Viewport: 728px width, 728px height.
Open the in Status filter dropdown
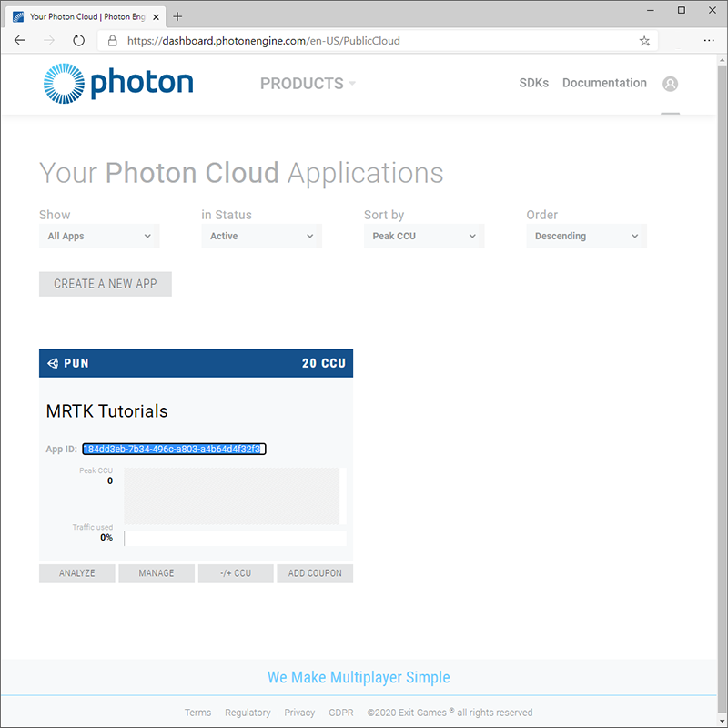261,236
